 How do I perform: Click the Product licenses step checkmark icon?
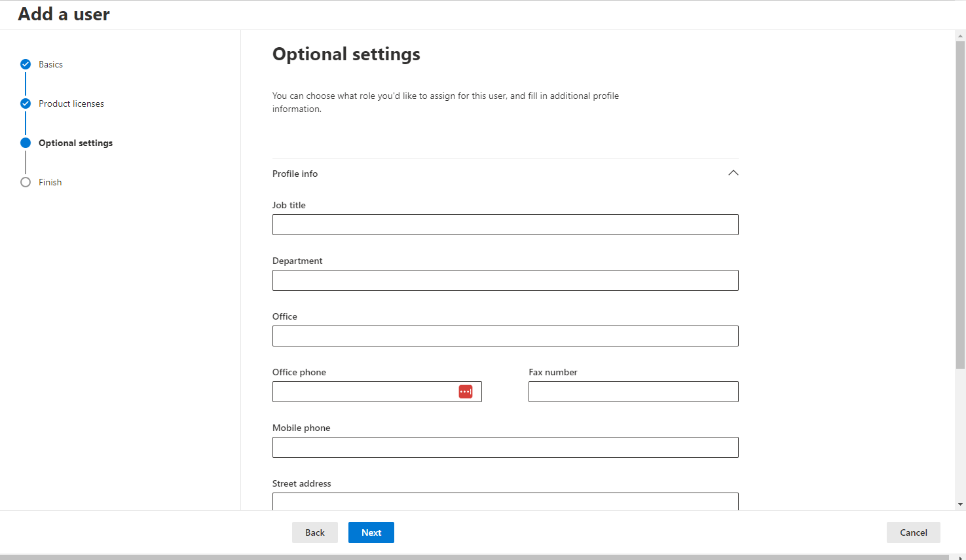(26, 103)
